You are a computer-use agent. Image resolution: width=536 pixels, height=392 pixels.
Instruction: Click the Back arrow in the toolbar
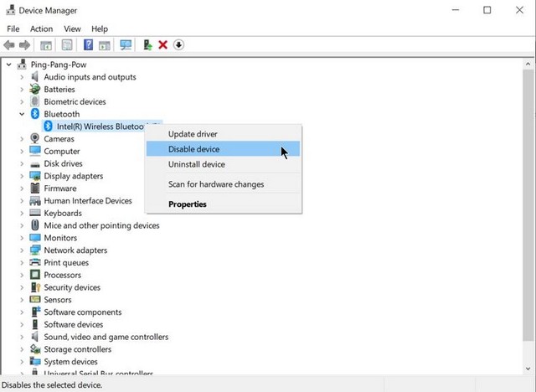coord(9,44)
